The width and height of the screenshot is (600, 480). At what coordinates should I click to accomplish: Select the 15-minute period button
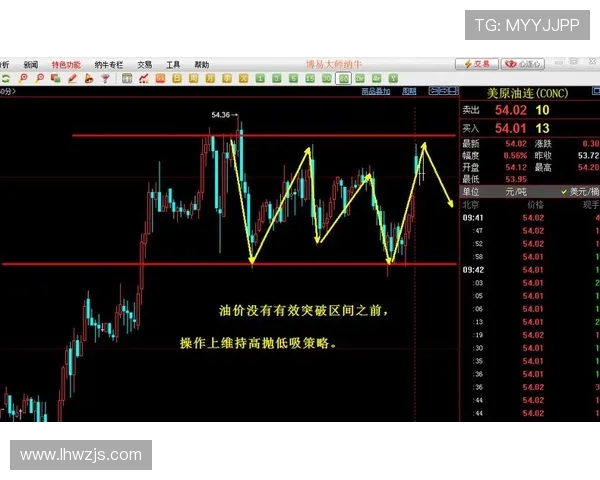(310, 78)
